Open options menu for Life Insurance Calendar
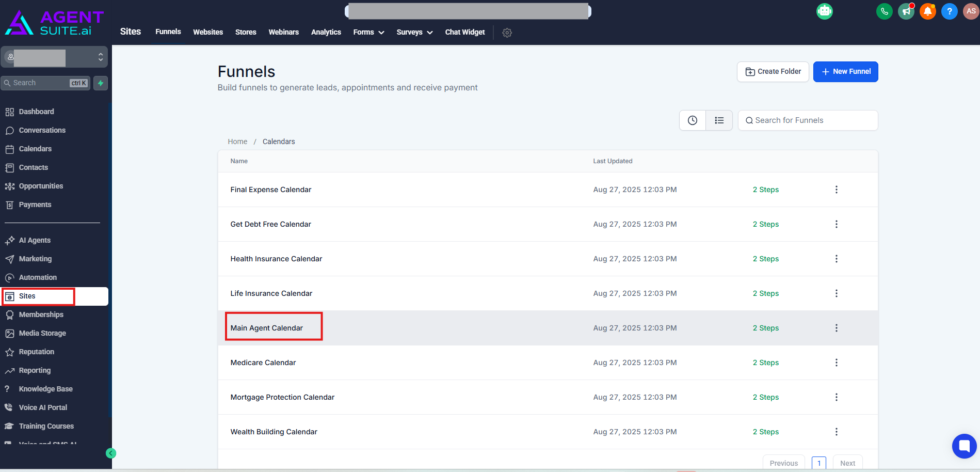 pos(837,293)
